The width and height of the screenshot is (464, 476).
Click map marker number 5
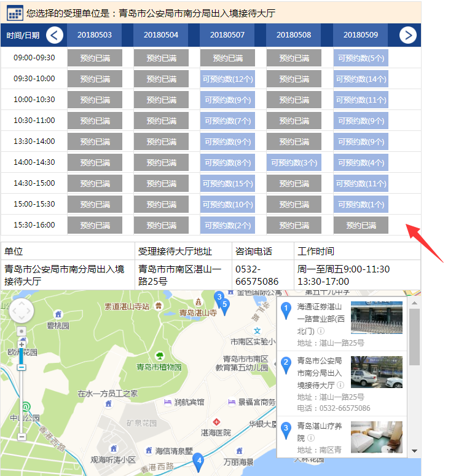(x=225, y=307)
